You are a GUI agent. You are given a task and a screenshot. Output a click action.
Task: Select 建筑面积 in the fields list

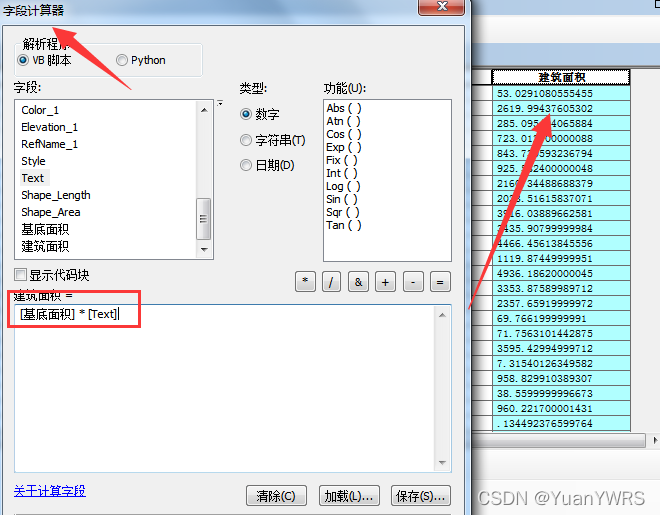tap(45, 246)
